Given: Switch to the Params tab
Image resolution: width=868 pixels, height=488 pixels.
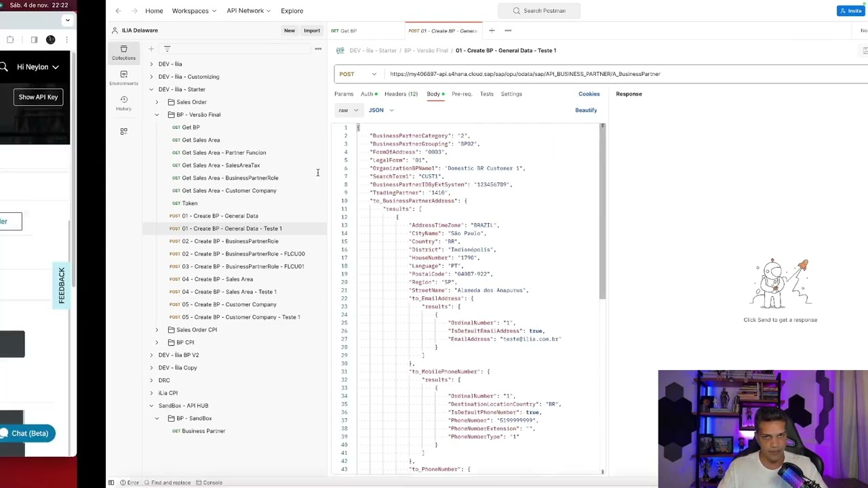Looking at the screenshot, I should pos(344,94).
